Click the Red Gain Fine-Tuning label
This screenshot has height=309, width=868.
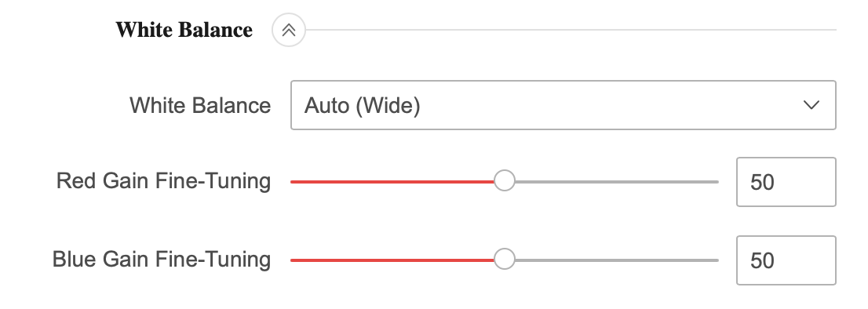coord(163,180)
